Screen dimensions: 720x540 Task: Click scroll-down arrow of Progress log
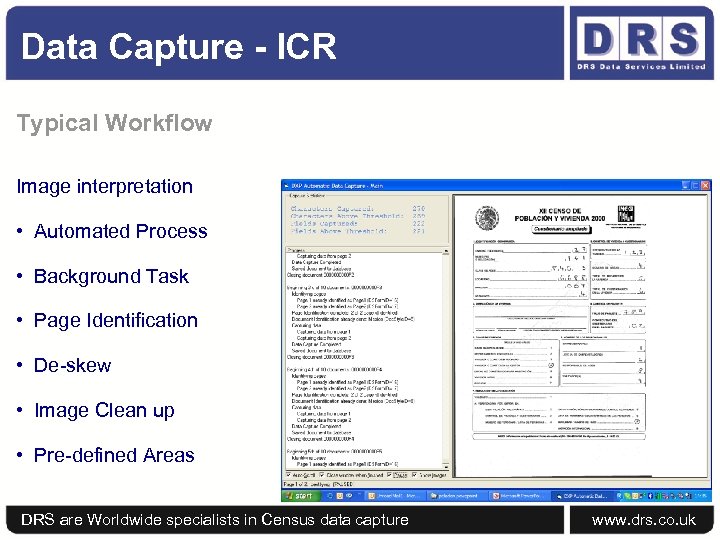(x=445, y=466)
